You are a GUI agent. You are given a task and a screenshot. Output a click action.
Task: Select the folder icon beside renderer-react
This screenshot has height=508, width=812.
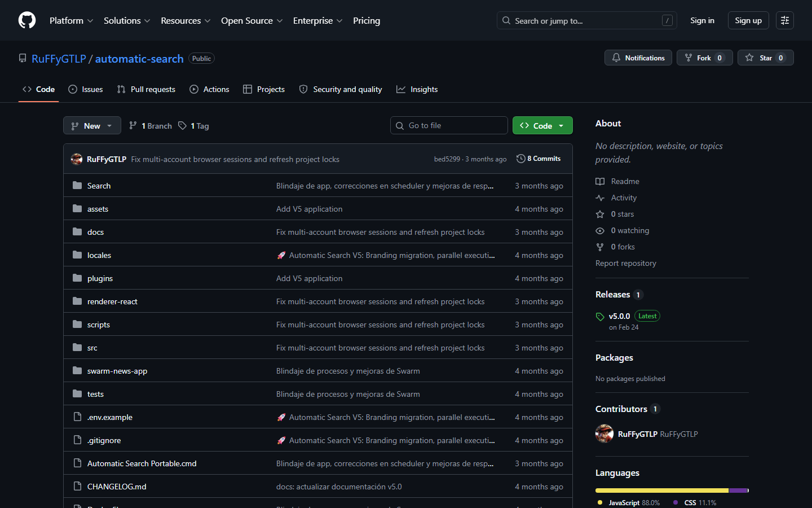(x=77, y=301)
